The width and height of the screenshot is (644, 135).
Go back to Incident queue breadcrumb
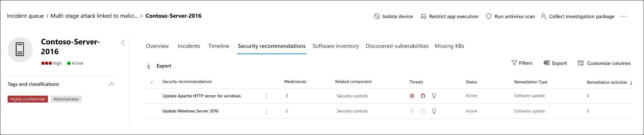point(25,16)
